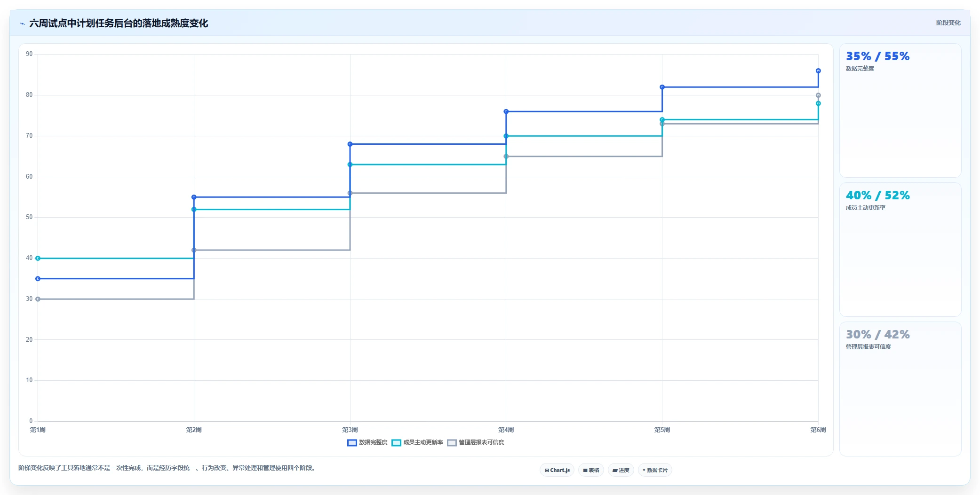
Task: Toggle 管理层报表可信度 series in chart legend
Action: (x=475, y=442)
